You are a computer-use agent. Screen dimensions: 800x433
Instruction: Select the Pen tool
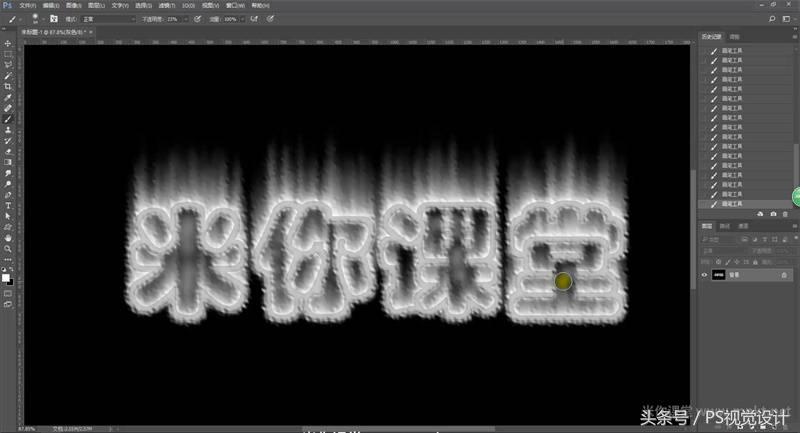click(8, 195)
